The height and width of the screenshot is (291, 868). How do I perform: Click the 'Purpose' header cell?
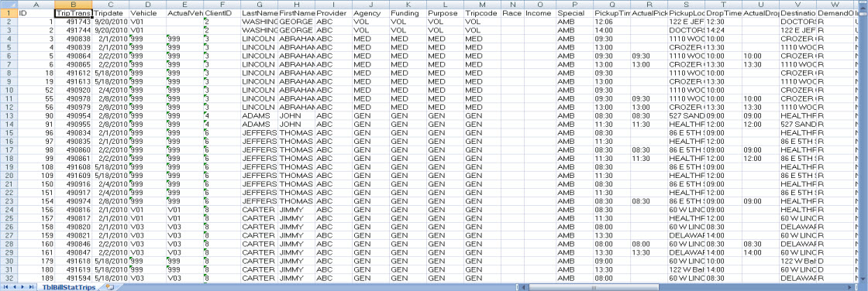point(445,12)
